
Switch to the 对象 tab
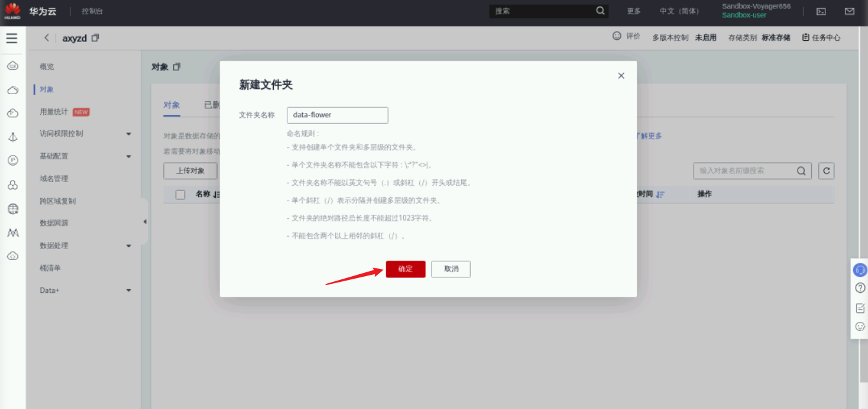(172, 105)
